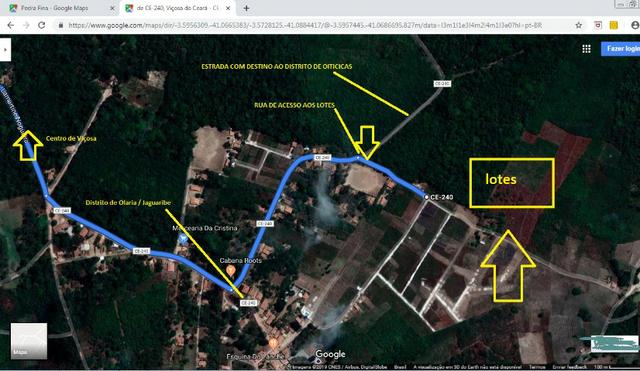This screenshot has height=371, width=640.
Task: Click the CE-240 route destination marker
Action: coord(426,197)
